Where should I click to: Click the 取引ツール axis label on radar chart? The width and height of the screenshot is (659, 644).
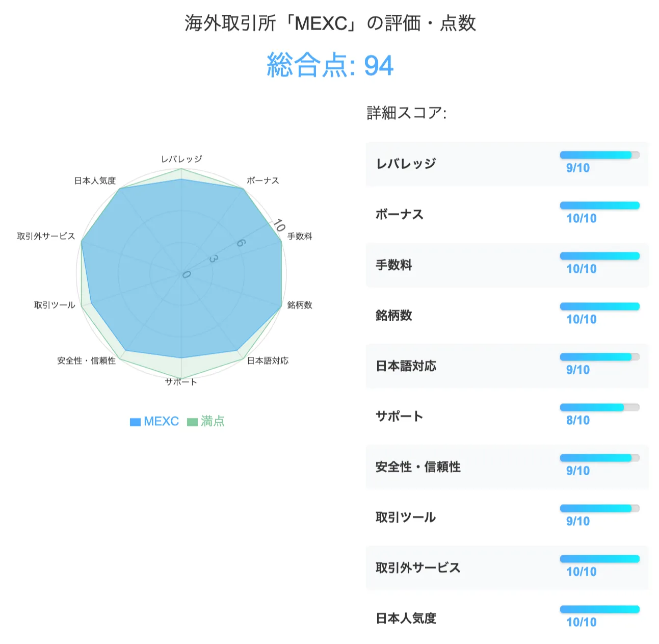pos(55,305)
